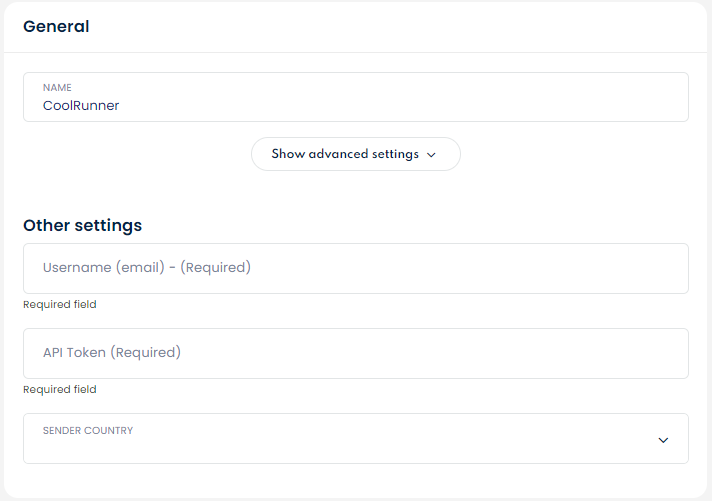Image resolution: width=712 pixels, height=501 pixels.
Task: Click the empty value area of Sender Country
Action: click(x=300, y=448)
